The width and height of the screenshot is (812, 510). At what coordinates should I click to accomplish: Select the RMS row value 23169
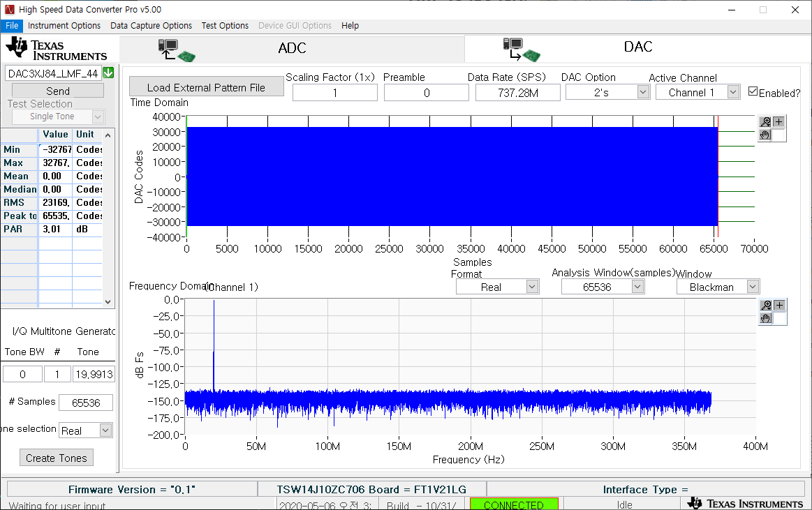(x=55, y=203)
